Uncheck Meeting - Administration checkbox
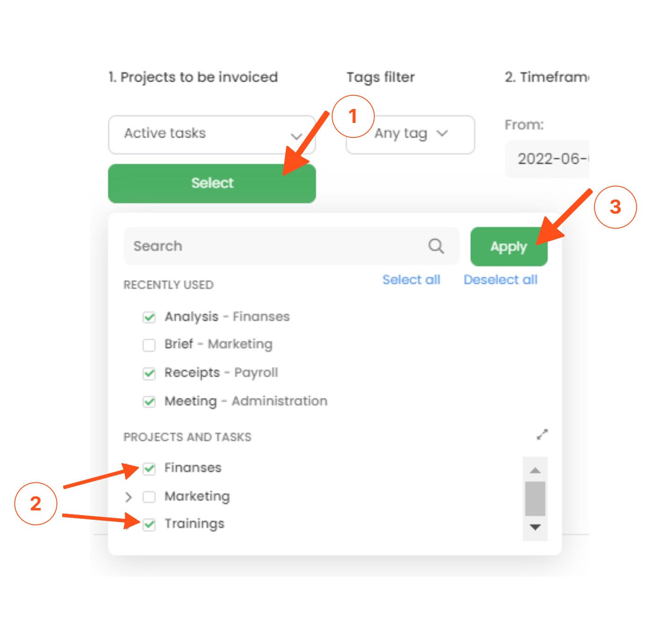Screen dimensions: 672x631 149,402
